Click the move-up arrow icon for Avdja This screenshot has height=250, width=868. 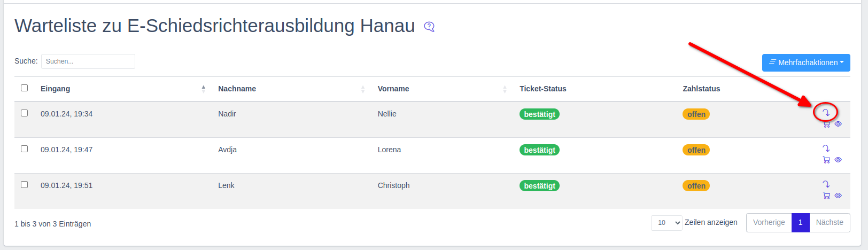click(x=826, y=149)
